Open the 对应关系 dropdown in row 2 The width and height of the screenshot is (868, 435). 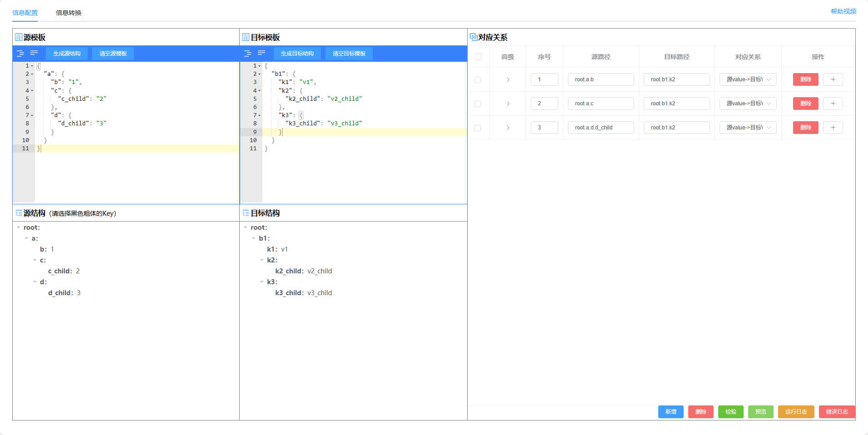748,104
